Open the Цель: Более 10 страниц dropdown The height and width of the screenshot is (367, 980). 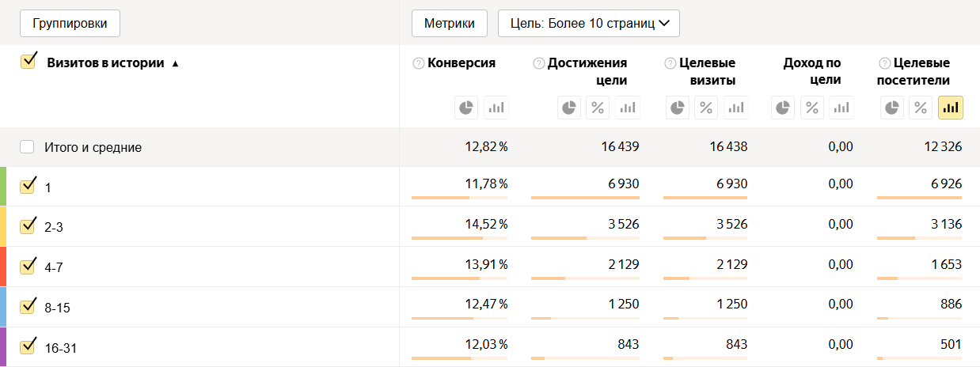[588, 24]
